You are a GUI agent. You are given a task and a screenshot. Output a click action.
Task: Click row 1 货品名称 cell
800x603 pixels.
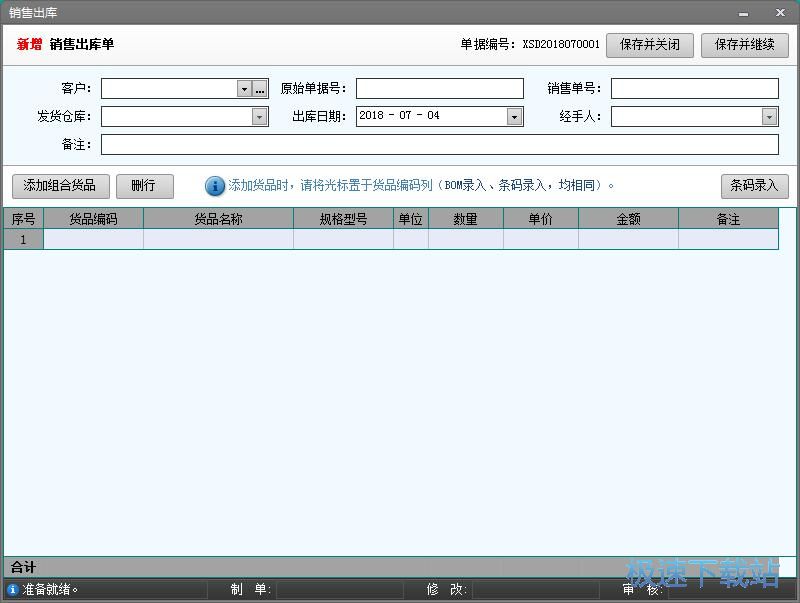(x=218, y=239)
